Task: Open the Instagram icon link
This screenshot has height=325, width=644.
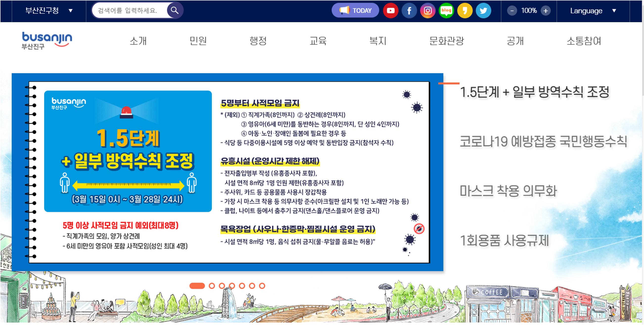Action: click(428, 10)
